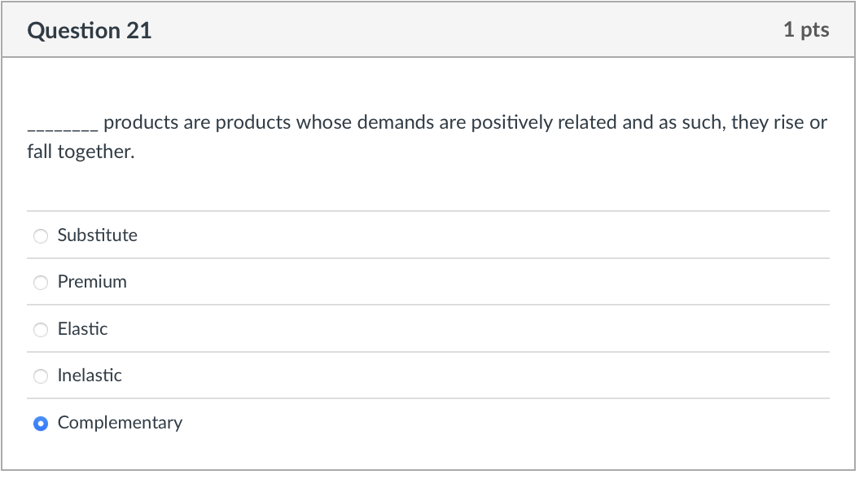868x479 pixels.
Task: Choose the Premium radio option
Action: point(41,283)
